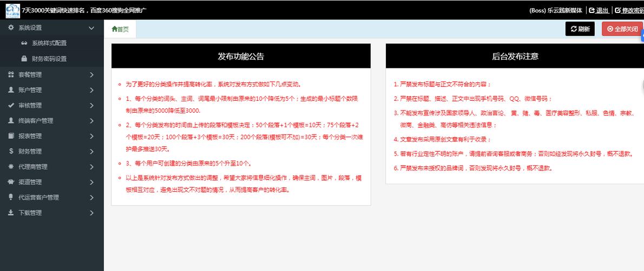
Task: Open the 修改密码 link in header
Action: click(x=629, y=10)
